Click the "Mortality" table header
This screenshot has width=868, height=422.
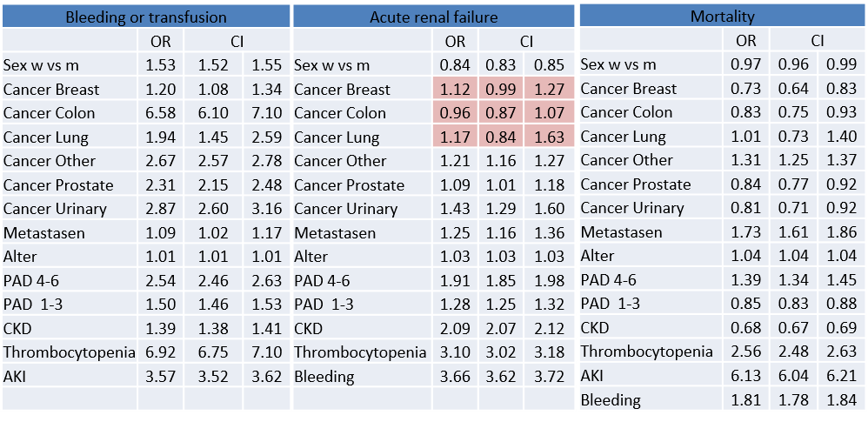722,16
